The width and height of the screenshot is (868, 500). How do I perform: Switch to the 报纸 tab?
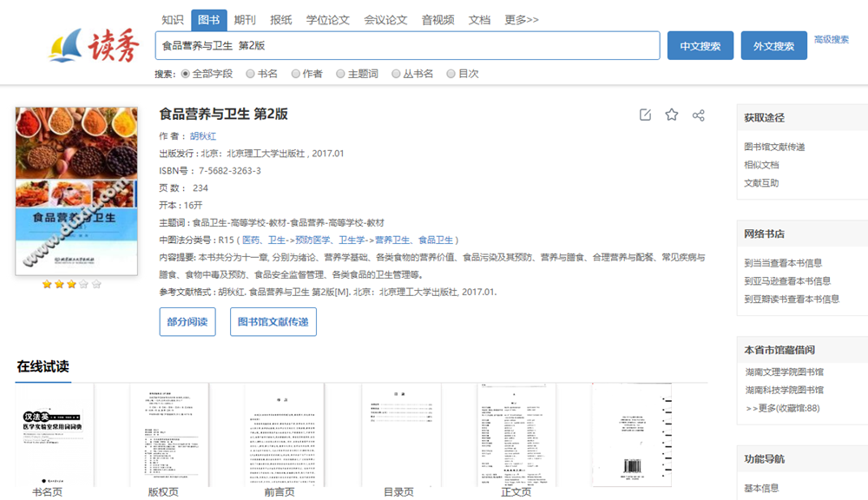280,20
